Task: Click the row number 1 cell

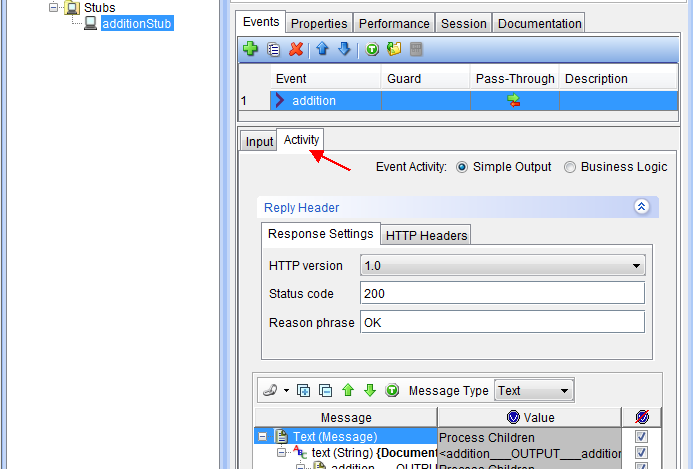Action: (x=254, y=101)
